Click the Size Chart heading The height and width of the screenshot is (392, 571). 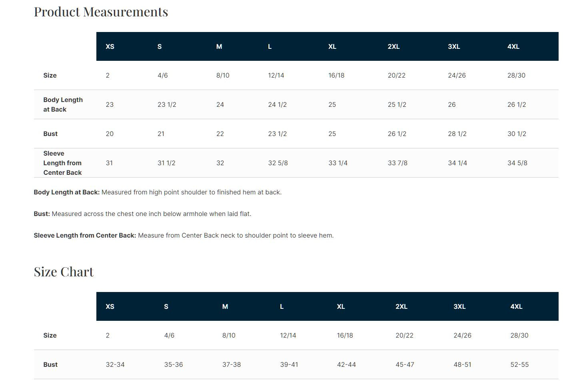point(64,272)
